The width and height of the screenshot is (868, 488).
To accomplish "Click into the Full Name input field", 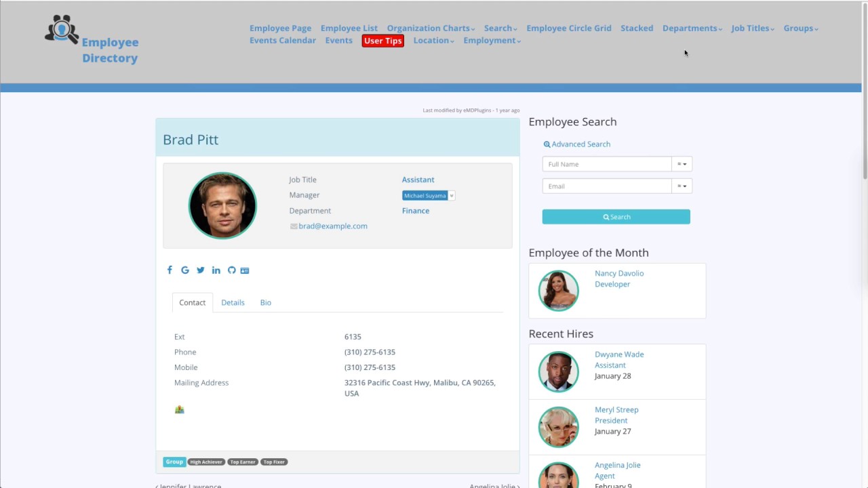I will (x=607, y=164).
